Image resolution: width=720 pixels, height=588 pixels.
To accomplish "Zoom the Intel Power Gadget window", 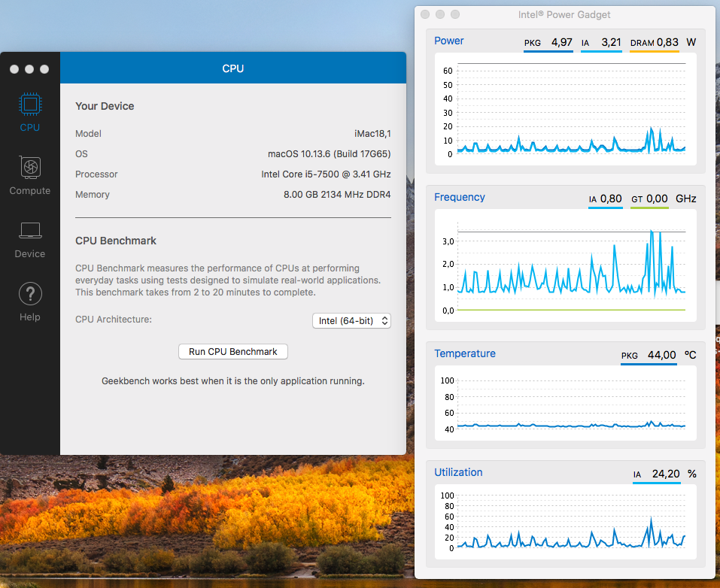I will [455, 14].
